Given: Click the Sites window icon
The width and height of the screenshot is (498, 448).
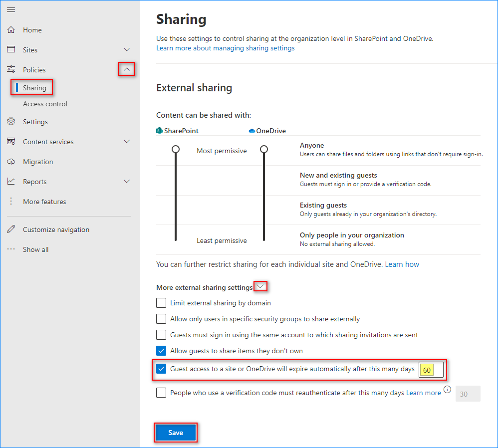Looking at the screenshot, I should 11,49.
